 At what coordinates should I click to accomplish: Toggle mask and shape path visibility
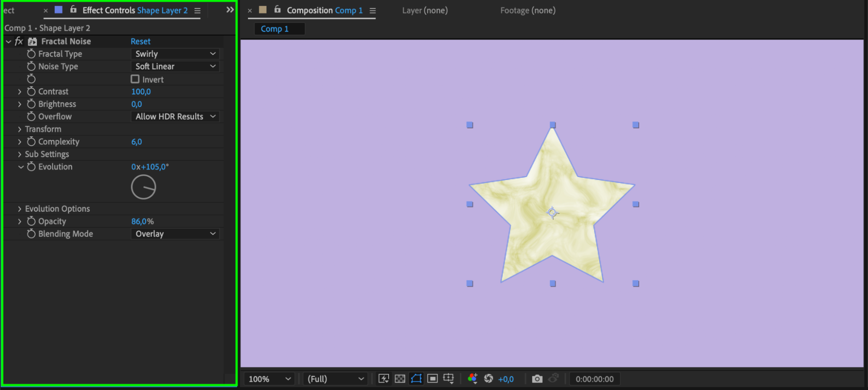(416, 379)
